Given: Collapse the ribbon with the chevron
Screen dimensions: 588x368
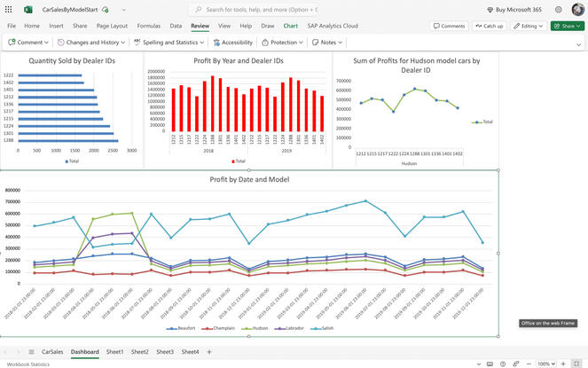Looking at the screenshot, I should pyautogui.click(x=577, y=43).
